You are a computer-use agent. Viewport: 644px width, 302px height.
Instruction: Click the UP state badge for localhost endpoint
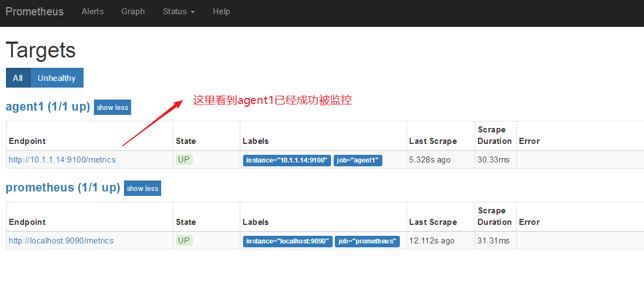[x=184, y=240]
